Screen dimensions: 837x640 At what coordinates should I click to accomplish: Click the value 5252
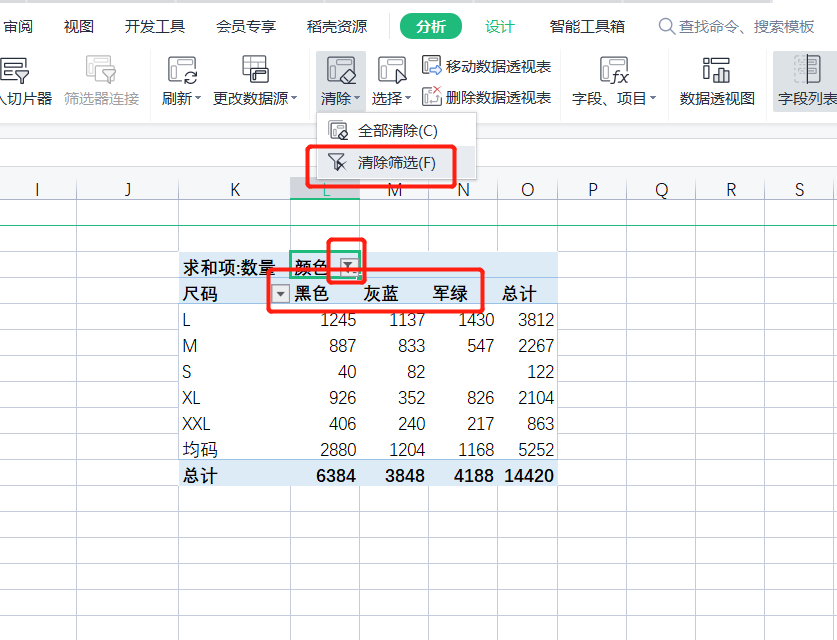(536, 450)
